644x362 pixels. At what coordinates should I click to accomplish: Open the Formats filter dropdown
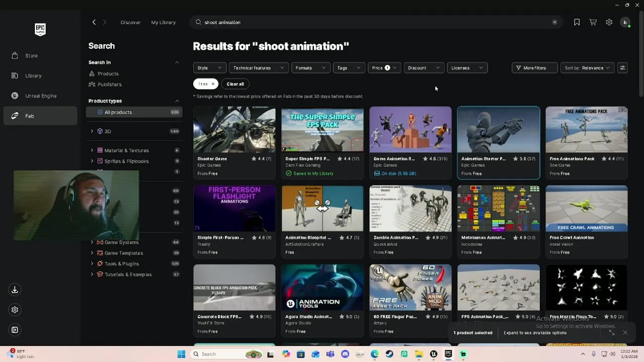[310, 68]
